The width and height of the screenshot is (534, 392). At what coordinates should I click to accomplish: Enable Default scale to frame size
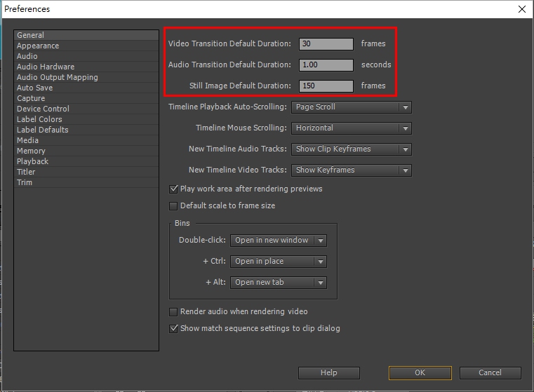point(173,206)
